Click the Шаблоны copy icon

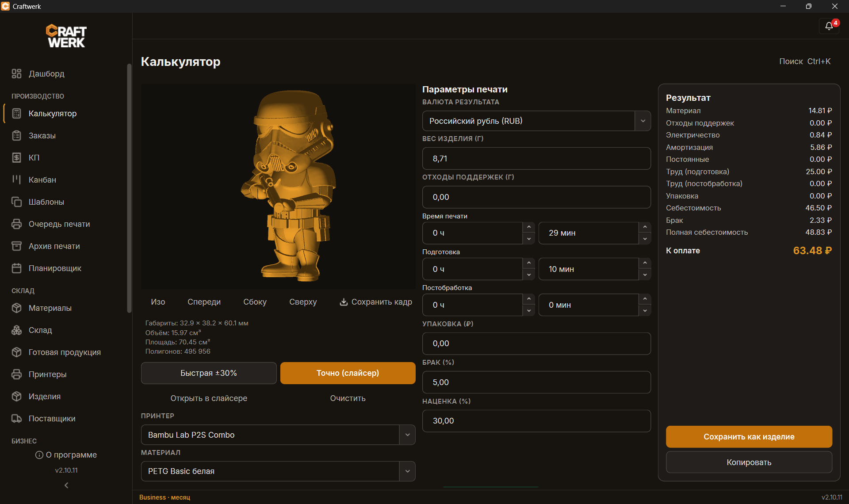pyautogui.click(x=16, y=202)
